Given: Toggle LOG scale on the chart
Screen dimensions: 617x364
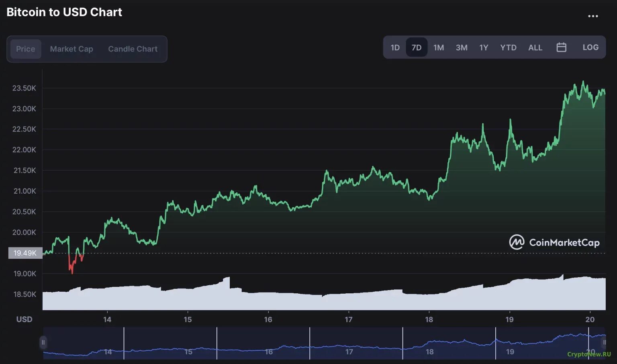Looking at the screenshot, I should (x=590, y=47).
